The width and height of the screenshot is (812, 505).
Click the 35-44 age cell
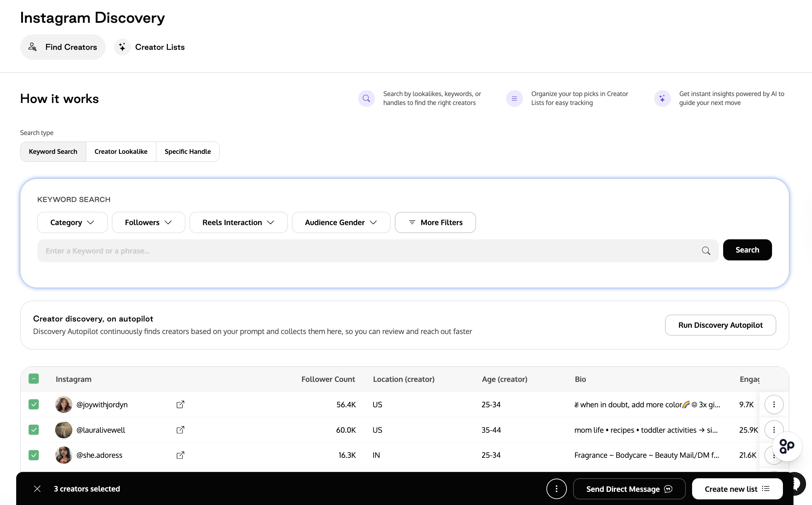click(491, 430)
